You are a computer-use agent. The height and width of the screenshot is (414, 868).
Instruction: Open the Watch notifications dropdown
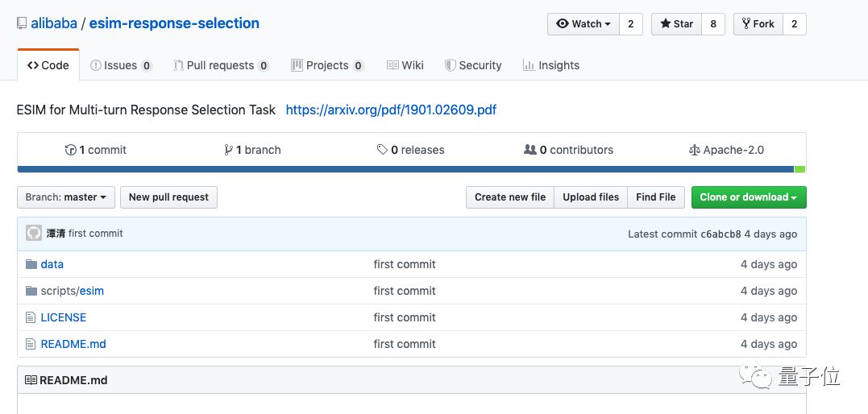(x=584, y=24)
